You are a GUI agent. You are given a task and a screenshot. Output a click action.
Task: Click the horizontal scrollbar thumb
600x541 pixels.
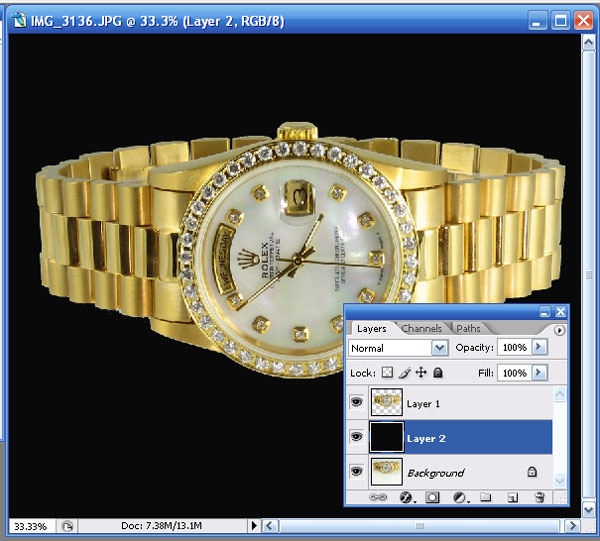[x=420, y=526]
